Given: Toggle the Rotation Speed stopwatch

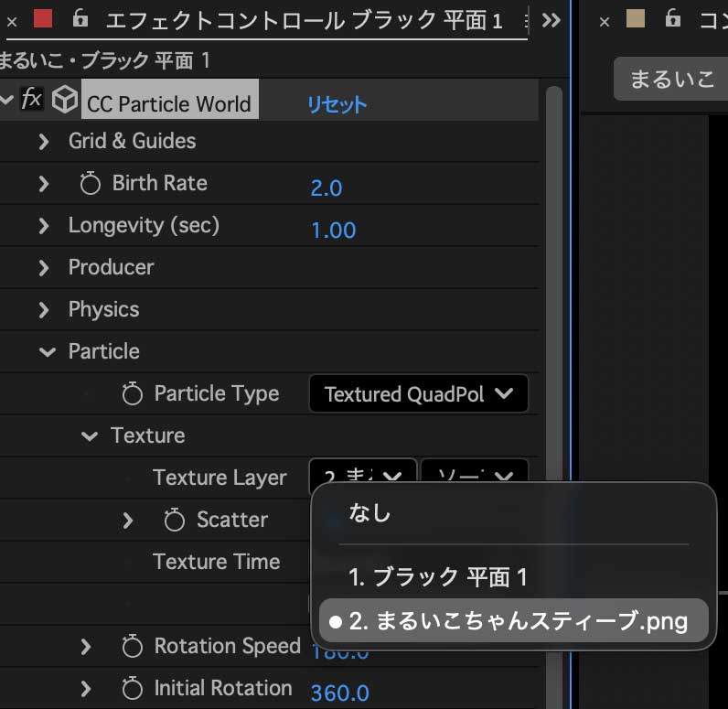Looking at the screenshot, I should pos(133,646).
